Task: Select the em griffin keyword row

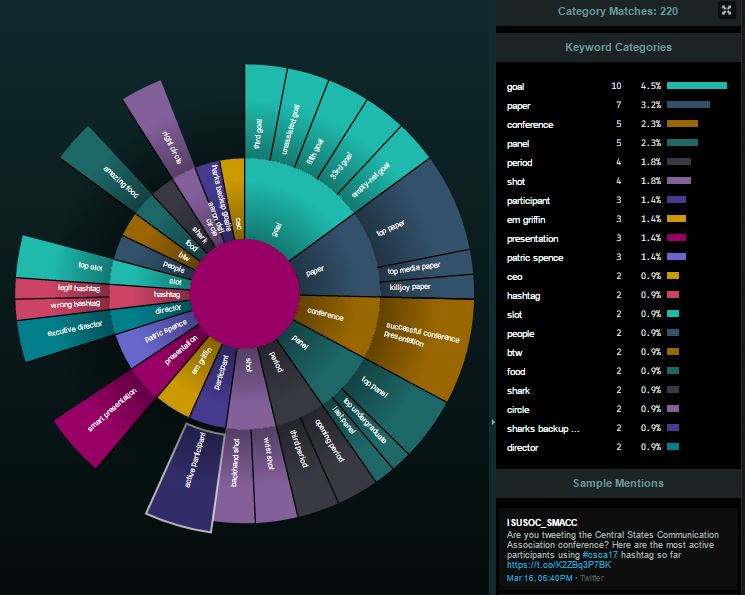Action: tap(617, 219)
